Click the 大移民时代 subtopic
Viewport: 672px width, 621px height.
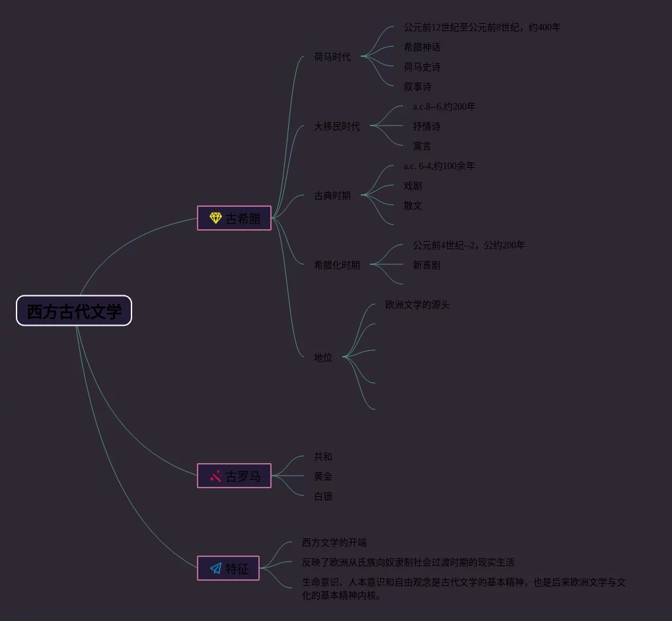(x=337, y=126)
